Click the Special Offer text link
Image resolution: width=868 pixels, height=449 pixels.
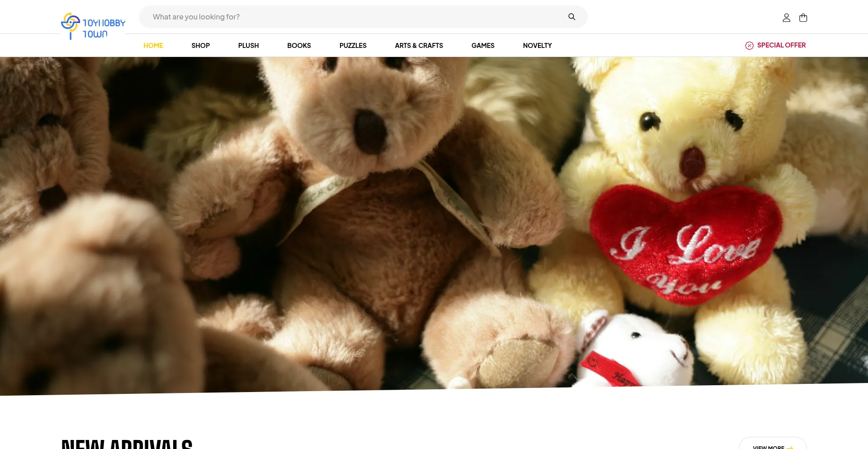tap(781, 45)
